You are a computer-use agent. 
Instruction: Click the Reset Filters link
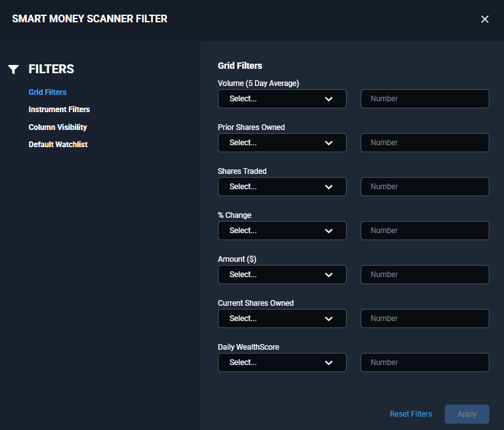click(x=411, y=414)
